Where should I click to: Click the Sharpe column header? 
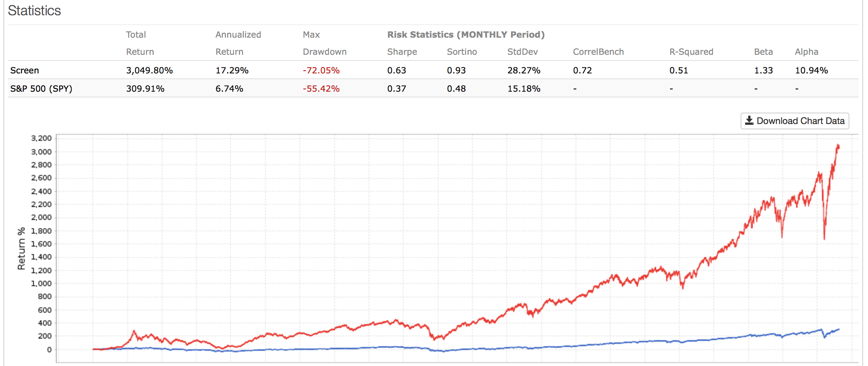(402, 52)
